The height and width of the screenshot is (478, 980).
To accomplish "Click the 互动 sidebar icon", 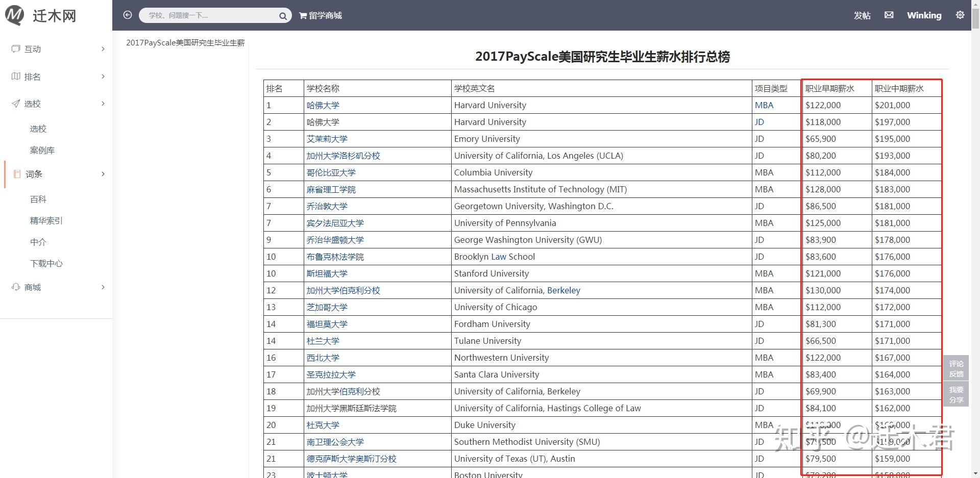I will 16,49.
